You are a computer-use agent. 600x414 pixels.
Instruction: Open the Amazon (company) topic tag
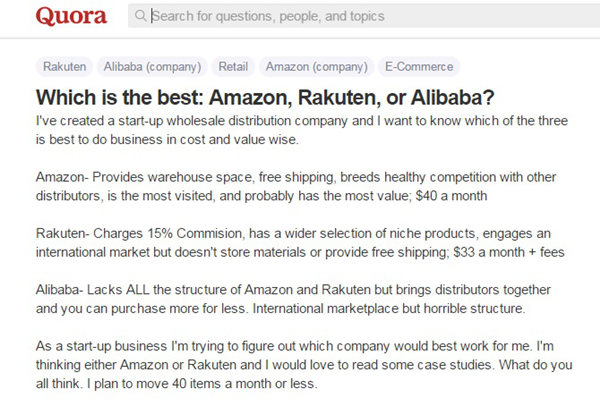pos(316,68)
